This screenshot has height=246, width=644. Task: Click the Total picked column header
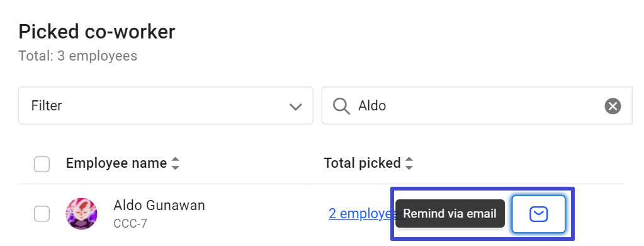[362, 163]
